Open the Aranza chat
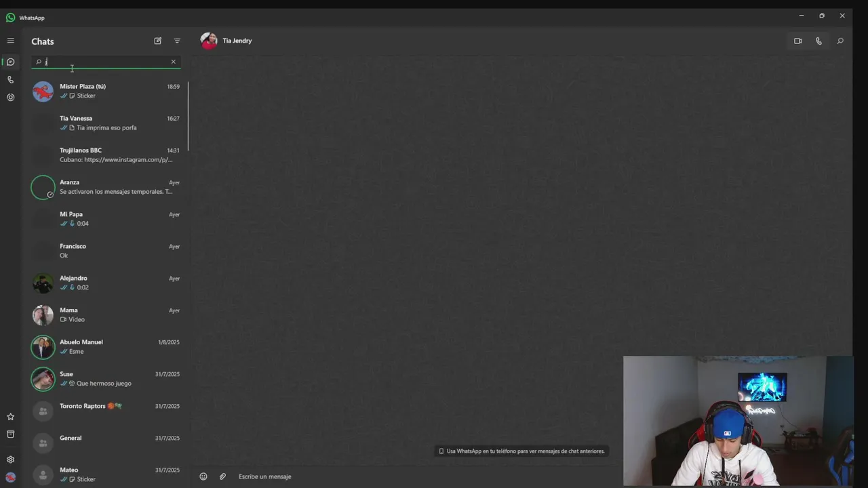 pyautogui.click(x=106, y=186)
